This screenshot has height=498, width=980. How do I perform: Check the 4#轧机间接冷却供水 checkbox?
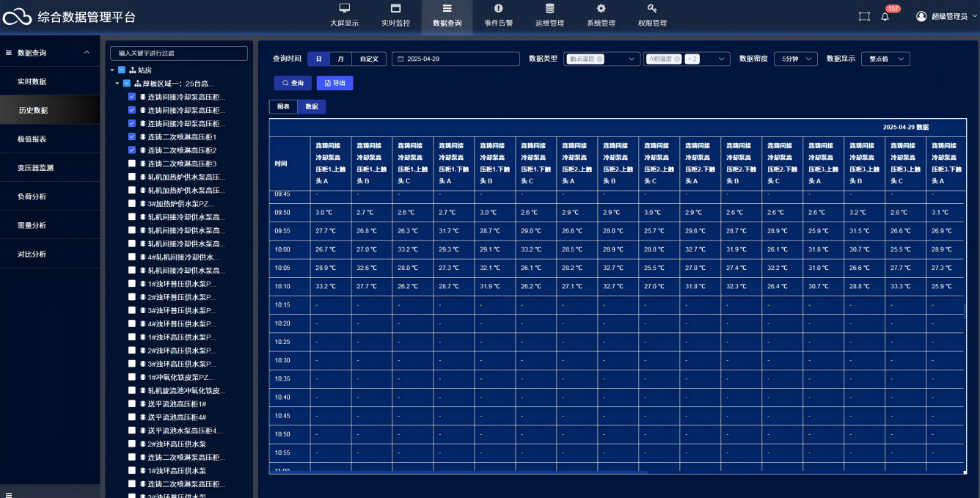coord(132,257)
